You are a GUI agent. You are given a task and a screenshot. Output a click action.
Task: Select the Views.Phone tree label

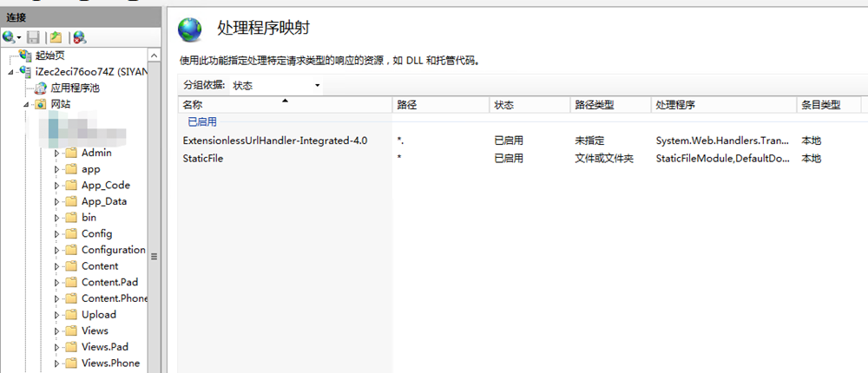[x=111, y=363]
